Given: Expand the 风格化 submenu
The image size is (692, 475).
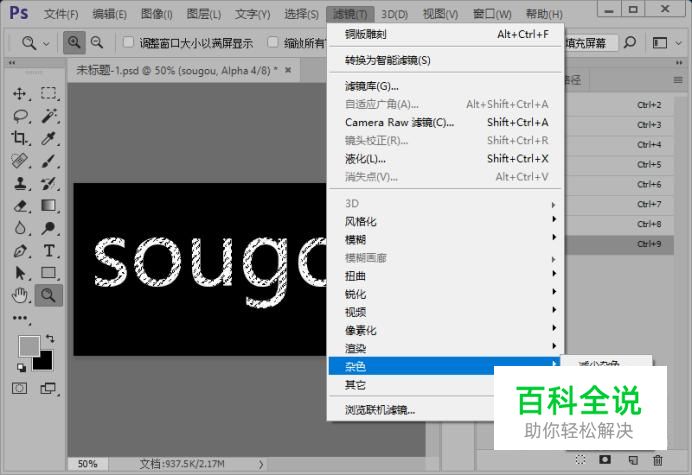Looking at the screenshot, I should [x=445, y=222].
